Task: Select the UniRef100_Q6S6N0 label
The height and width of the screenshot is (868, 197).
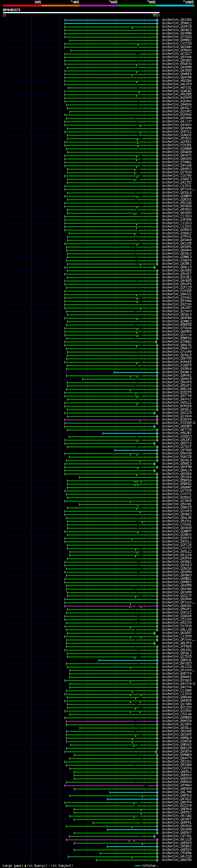Action: pyautogui.click(x=177, y=47)
